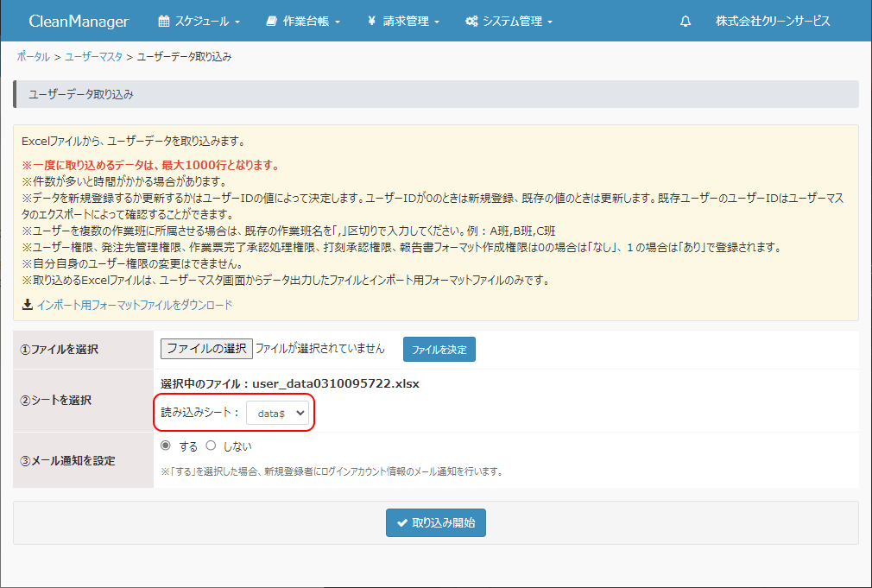Select the する mail notification radio
This screenshot has width=872, height=588.
pos(166,446)
